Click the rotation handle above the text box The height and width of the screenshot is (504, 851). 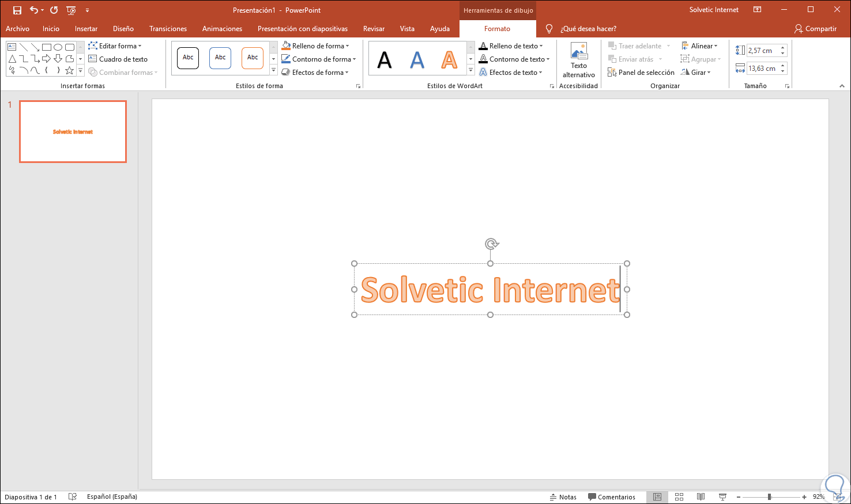(x=491, y=244)
